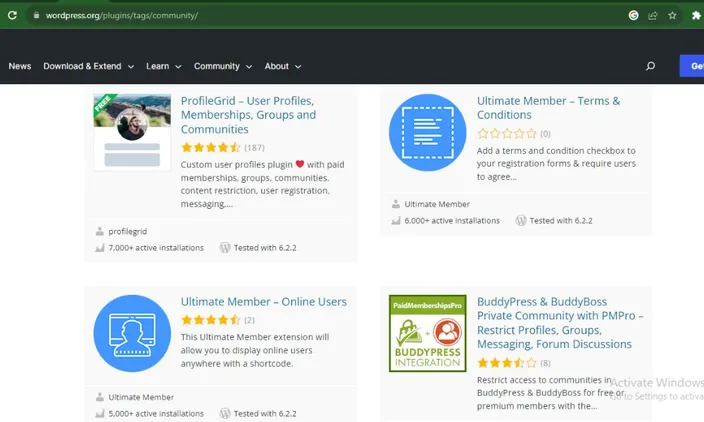Click the padlock site info icon
The height and width of the screenshot is (422, 704).
(36, 15)
